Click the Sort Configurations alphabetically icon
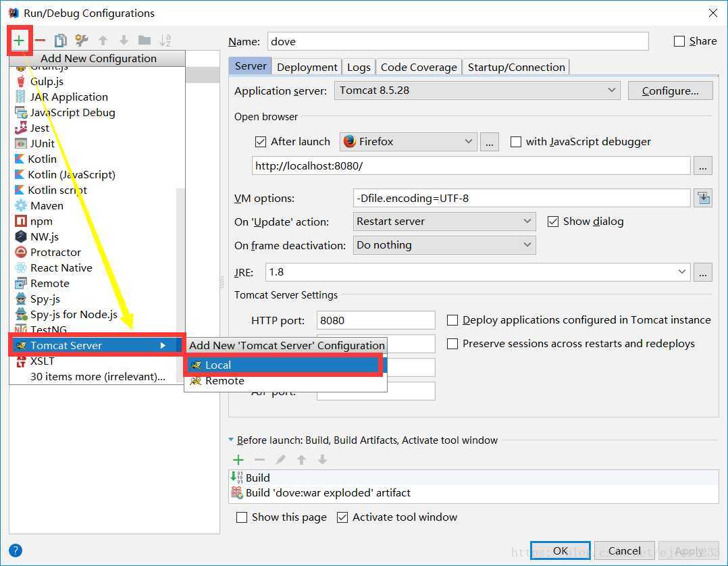 pyautogui.click(x=165, y=41)
